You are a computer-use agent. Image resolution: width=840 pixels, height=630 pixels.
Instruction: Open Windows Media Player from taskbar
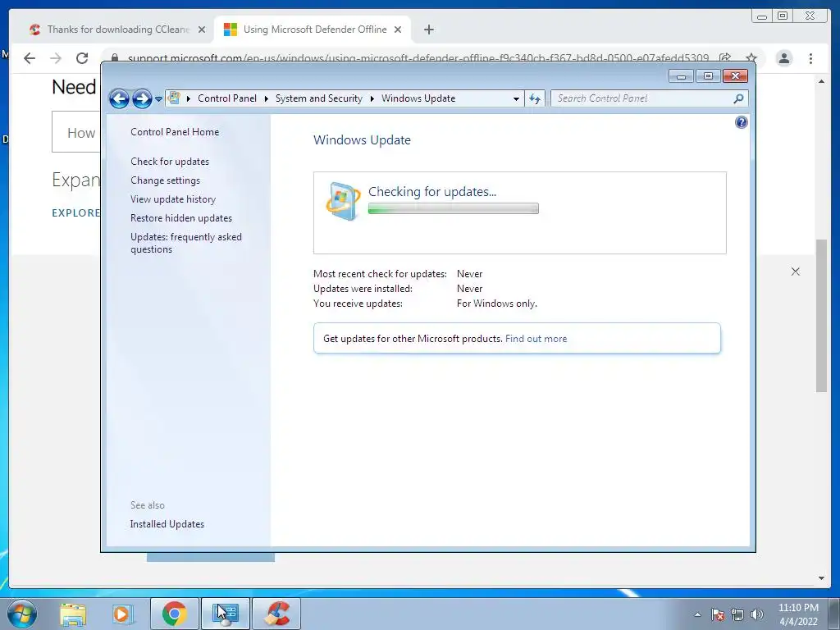122,614
